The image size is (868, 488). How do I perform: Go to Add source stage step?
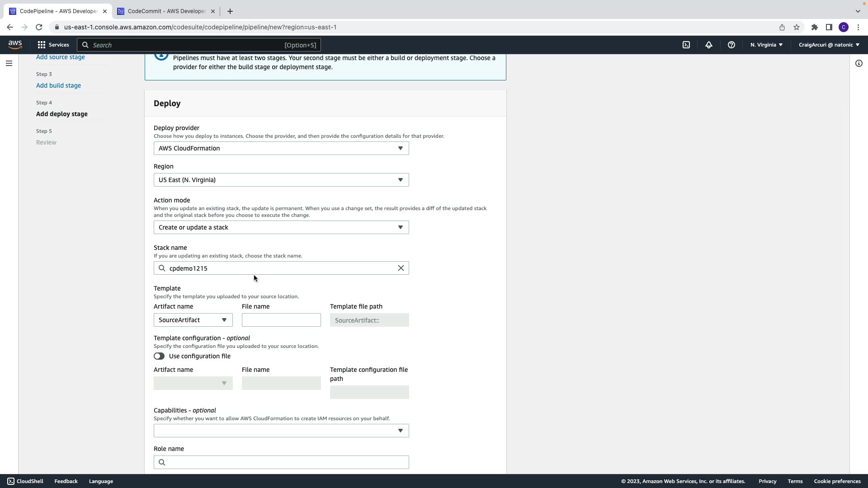tap(60, 57)
